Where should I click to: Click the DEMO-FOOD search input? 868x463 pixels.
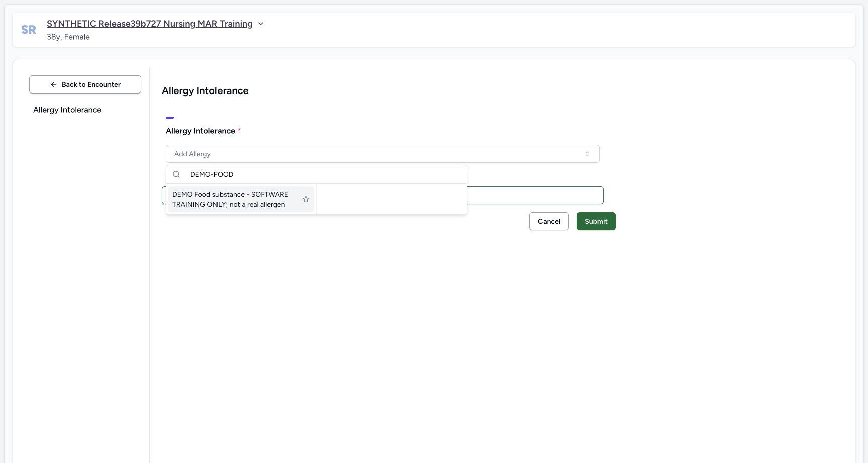[x=324, y=174]
